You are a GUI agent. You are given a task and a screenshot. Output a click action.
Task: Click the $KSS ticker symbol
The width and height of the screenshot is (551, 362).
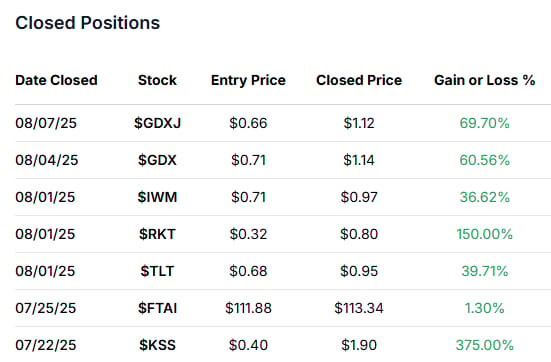[x=157, y=345]
